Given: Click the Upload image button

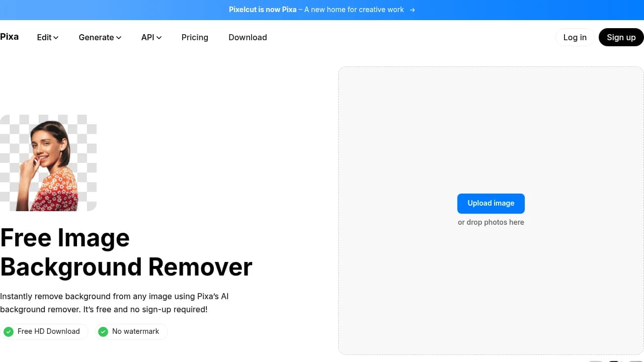Looking at the screenshot, I should point(491,203).
